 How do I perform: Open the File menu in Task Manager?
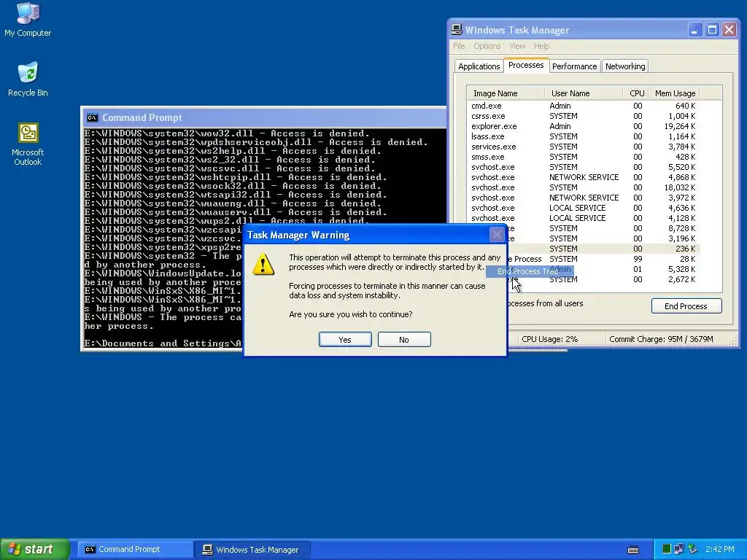pos(459,46)
